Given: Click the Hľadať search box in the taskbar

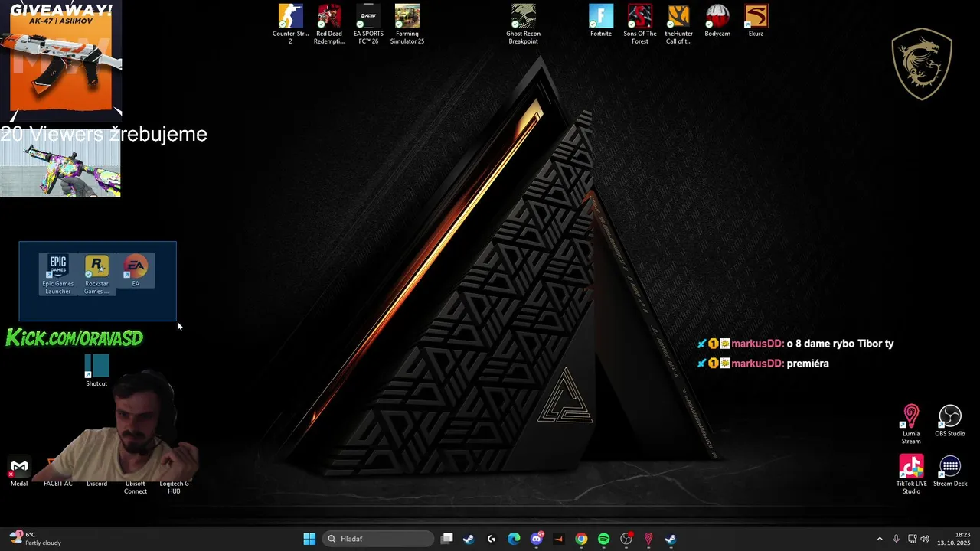Looking at the screenshot, I should [x=378, y=539].
